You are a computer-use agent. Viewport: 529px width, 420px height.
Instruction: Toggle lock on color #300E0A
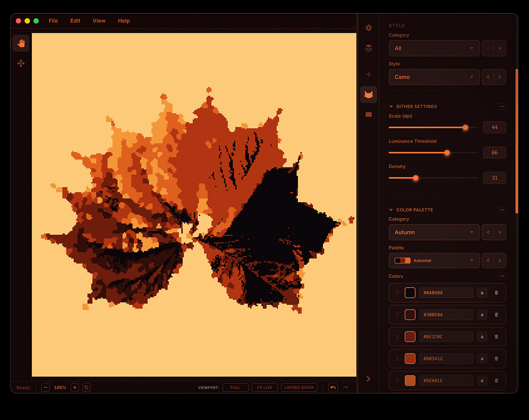pyautogui.click(x=482, y=314)
